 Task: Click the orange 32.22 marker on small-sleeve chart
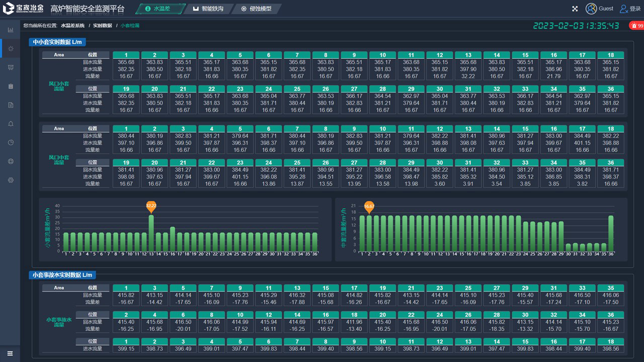[151, 206]
